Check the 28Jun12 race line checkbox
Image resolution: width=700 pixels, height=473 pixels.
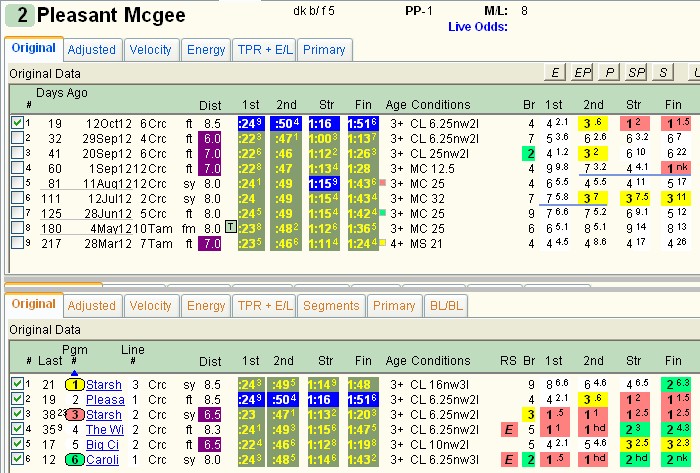17,213
